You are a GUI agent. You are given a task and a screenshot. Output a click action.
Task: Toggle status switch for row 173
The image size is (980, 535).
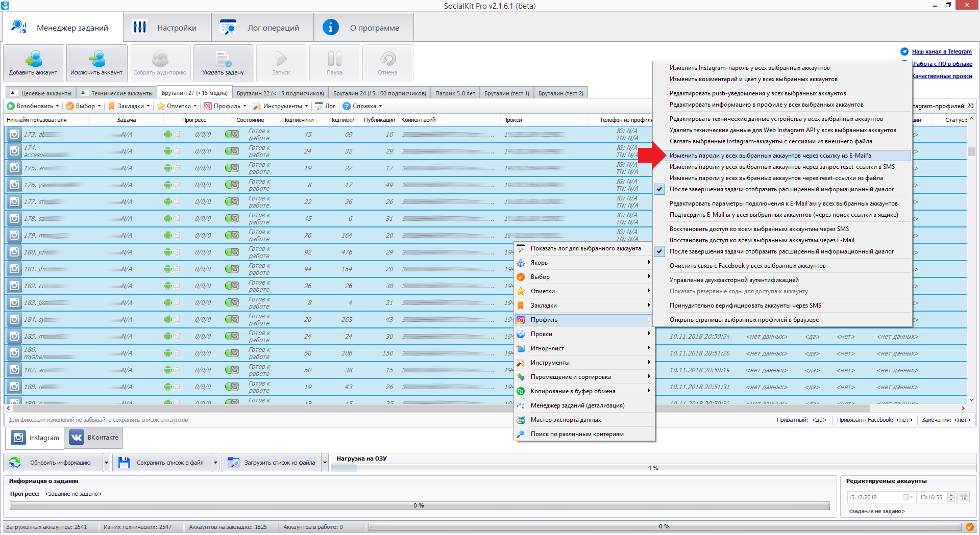pos(232,134)
